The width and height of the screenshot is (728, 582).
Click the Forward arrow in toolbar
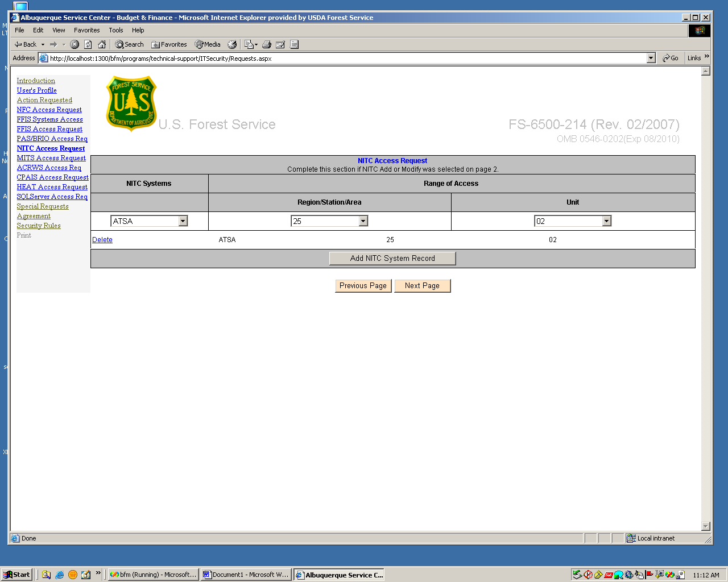tap(53, 44)
